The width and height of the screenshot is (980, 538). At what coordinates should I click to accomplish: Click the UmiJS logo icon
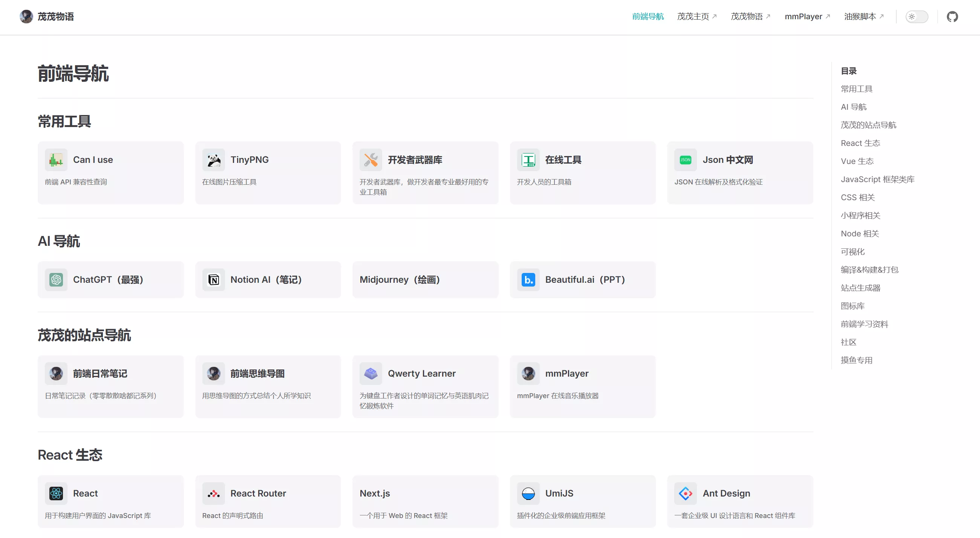tap(528, 494)
